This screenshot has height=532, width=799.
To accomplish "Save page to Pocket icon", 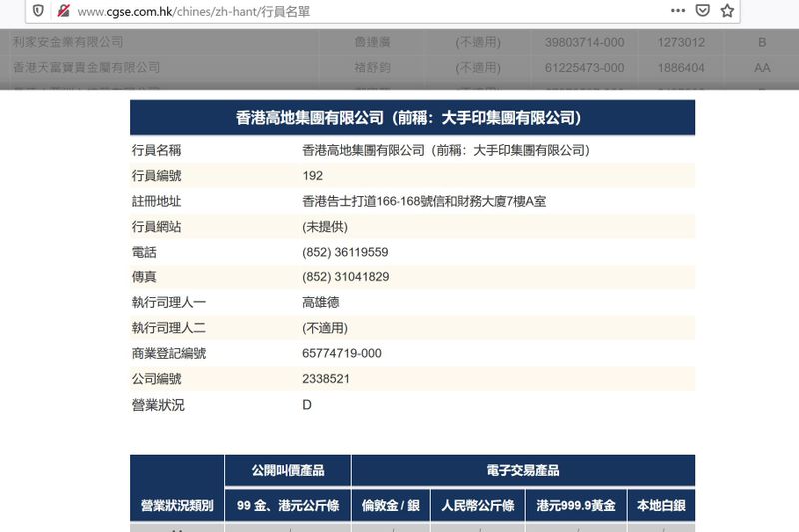I will [703, 10].
